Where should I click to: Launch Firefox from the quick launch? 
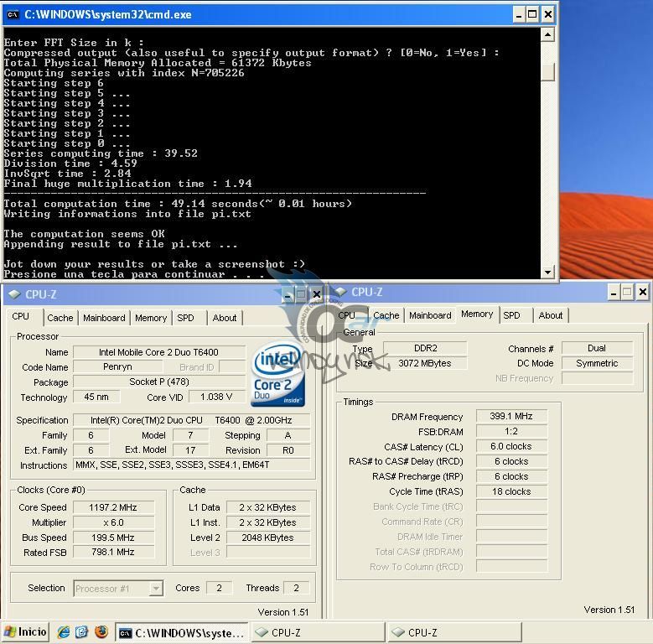tap(101, 632)
